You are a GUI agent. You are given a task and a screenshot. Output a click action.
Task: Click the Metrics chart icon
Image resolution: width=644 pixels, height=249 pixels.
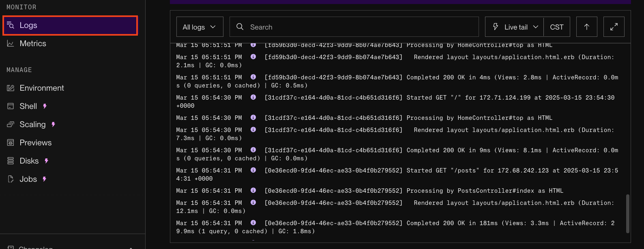pos(11,43)
